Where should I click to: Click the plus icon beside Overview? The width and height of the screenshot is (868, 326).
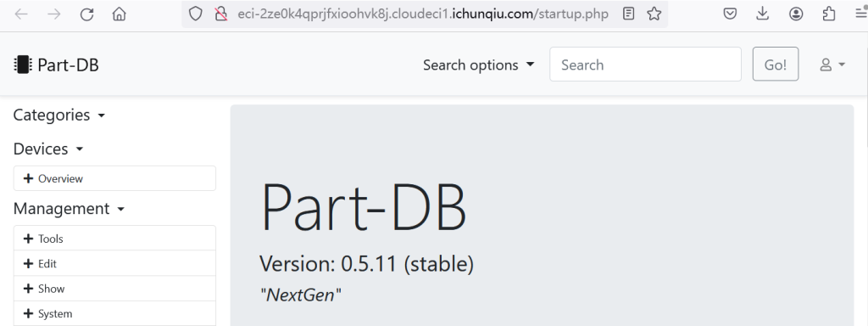point(28,178)
